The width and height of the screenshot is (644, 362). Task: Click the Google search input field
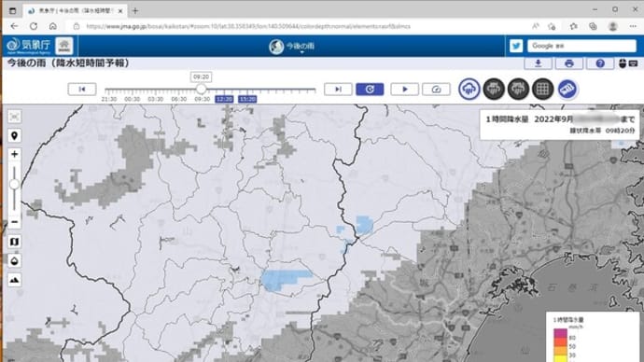point(581,46)
